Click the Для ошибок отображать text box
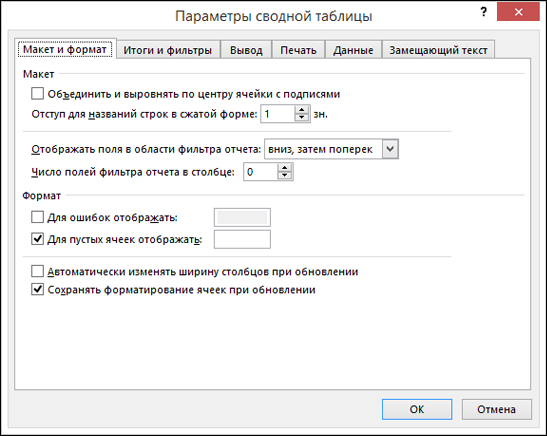Viewport: 547px width, 436px height. 242,217
